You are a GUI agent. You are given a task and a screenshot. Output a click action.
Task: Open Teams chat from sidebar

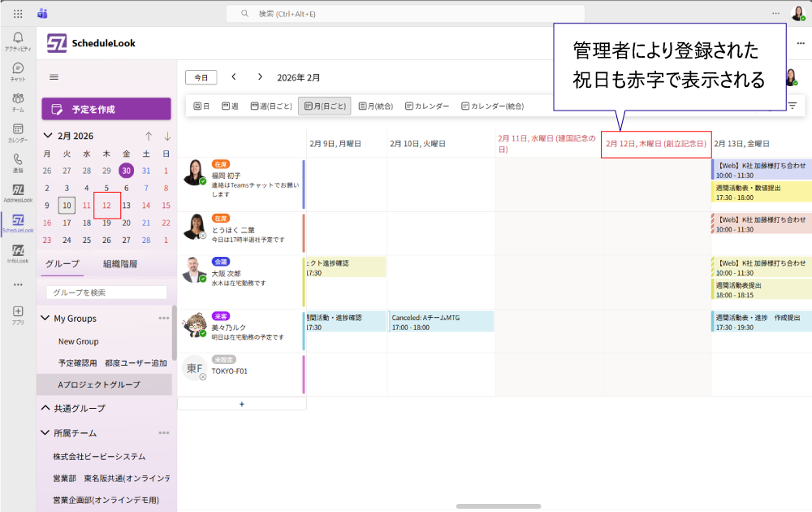pyautogui.click(x=18, y=71)
